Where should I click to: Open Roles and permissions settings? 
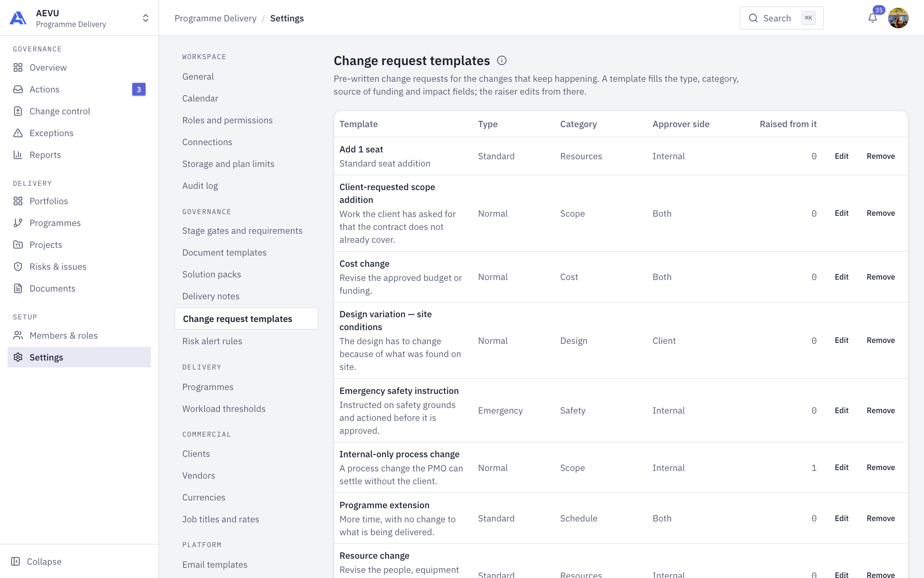coord(228,120)
